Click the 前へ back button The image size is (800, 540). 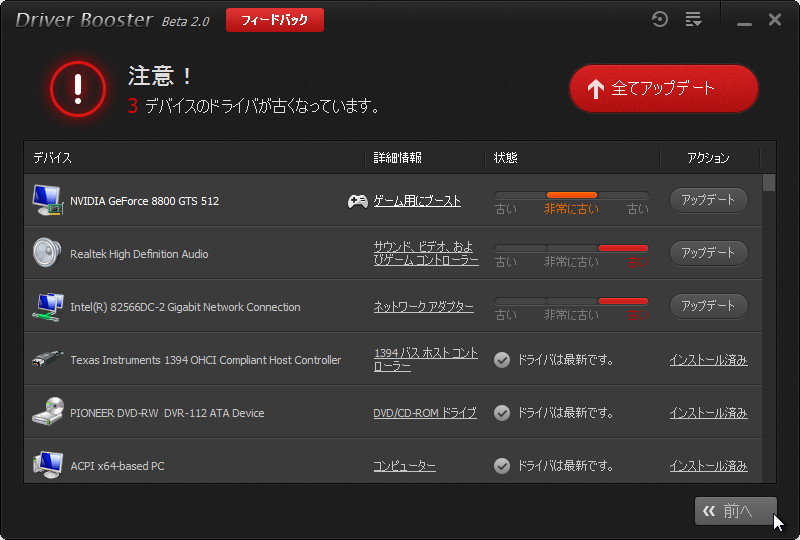point(735,511)
